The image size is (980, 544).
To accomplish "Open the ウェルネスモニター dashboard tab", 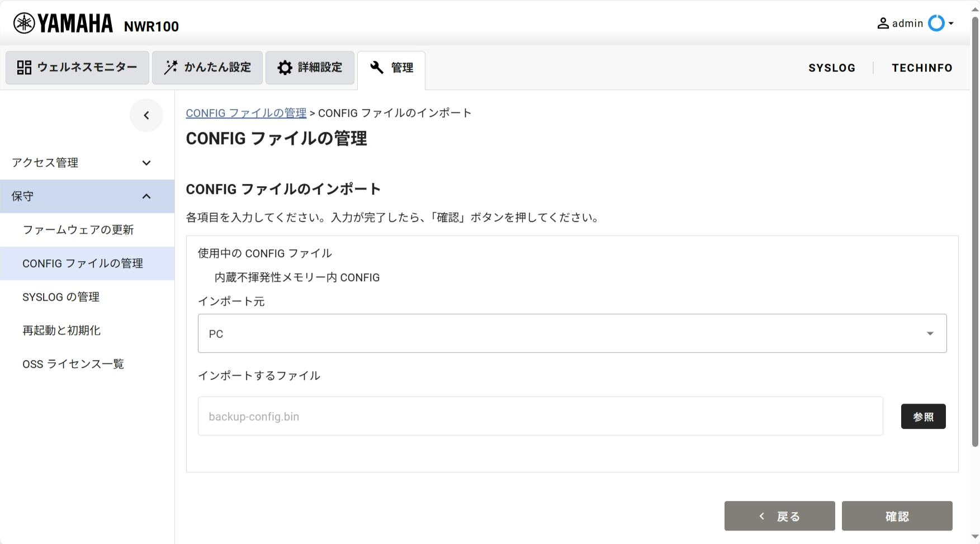I will [77, 68].
